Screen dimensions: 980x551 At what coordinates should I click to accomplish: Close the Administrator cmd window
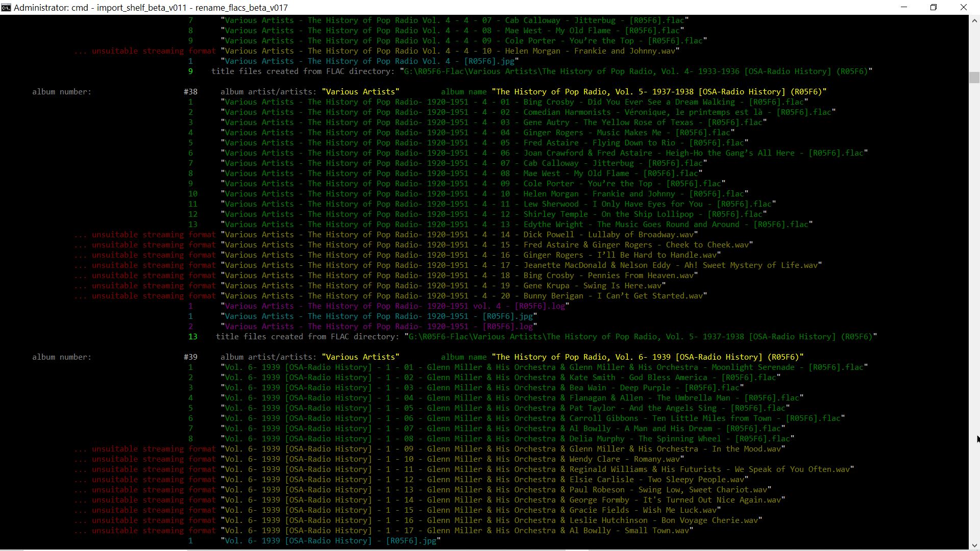[963, 7]
